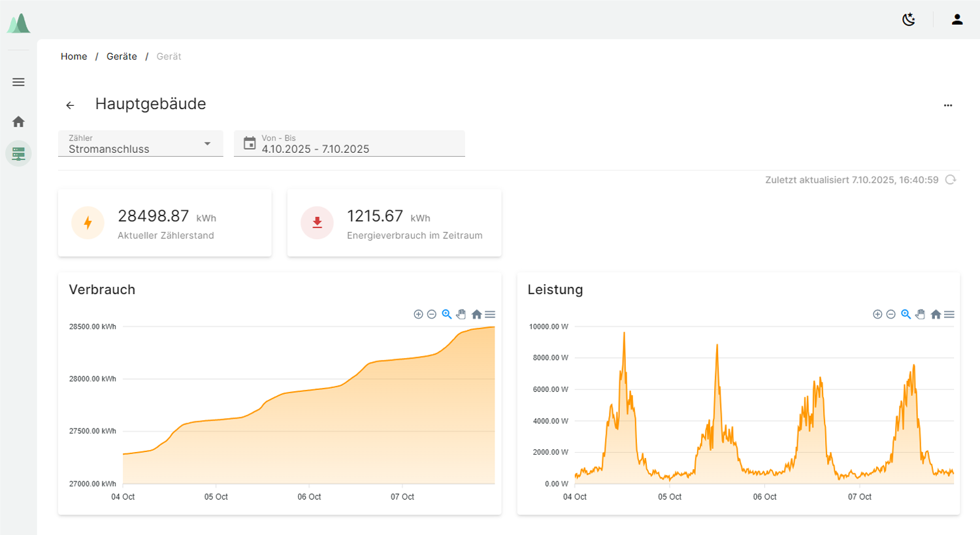This screenshot has width=980, height=535.
Task: Open the calendar icon in the date field
Action: tap(249, 143)
